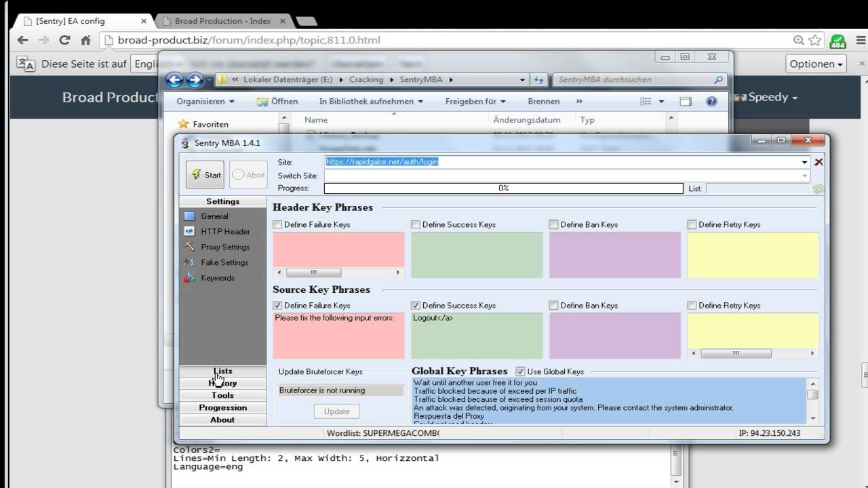The width and height of the screenshot is (868, 488).
Task: Open Explorer help icon
Action: tap(711, 101)
